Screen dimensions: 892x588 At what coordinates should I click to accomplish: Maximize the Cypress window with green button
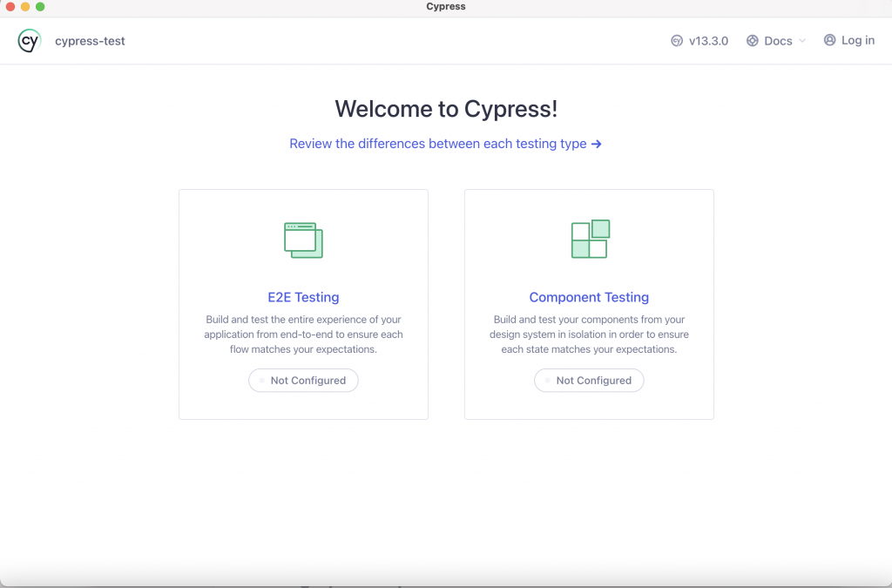click(40, 7)
